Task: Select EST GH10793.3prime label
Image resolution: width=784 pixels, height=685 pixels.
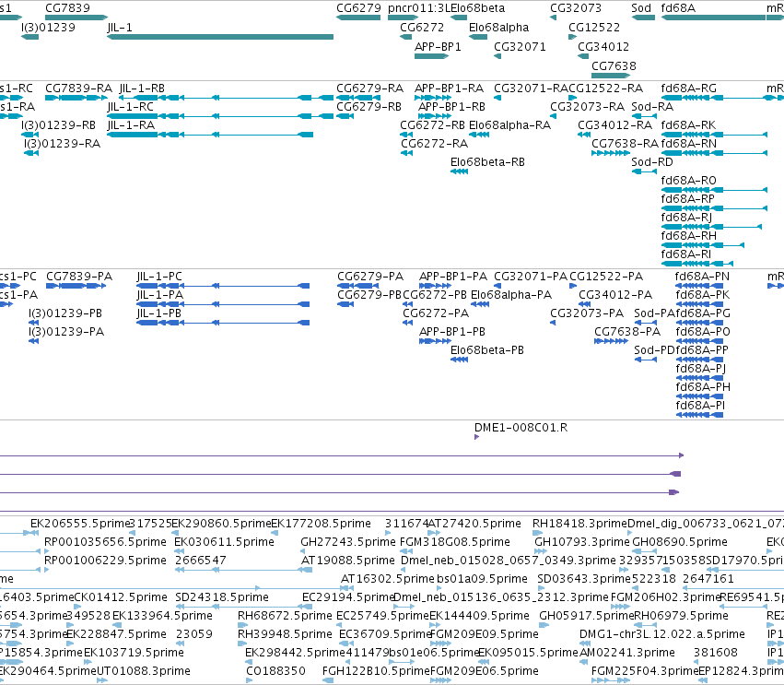Action: [581, 542]
